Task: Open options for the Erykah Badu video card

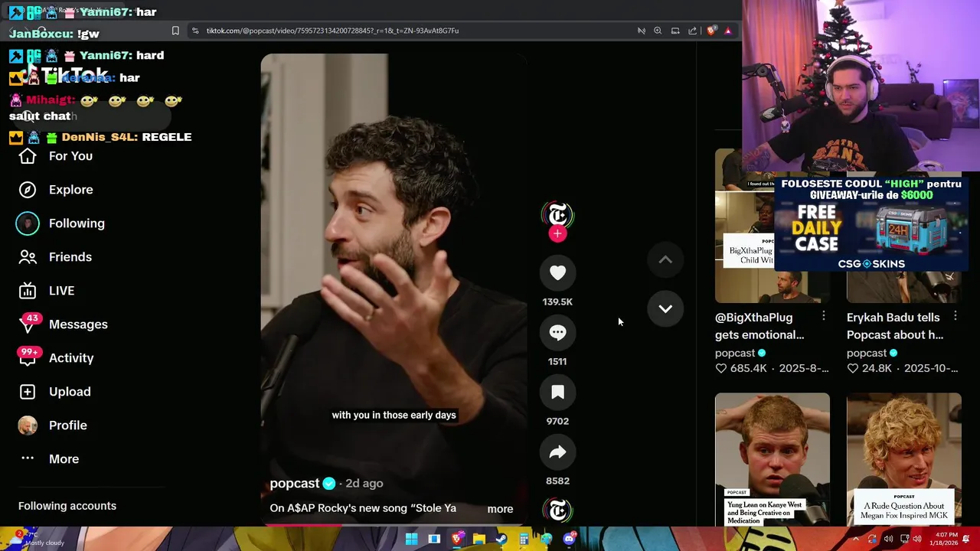Action: 955,316
